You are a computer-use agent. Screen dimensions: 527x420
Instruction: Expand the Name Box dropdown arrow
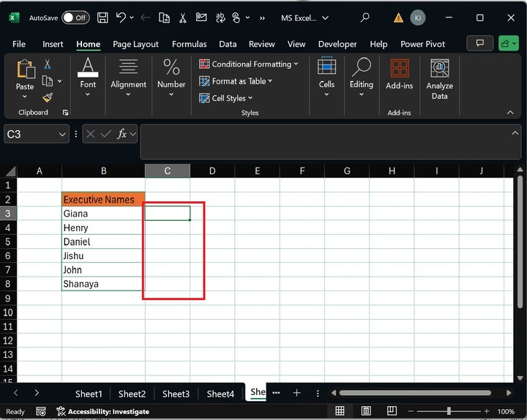pos(61,135)
